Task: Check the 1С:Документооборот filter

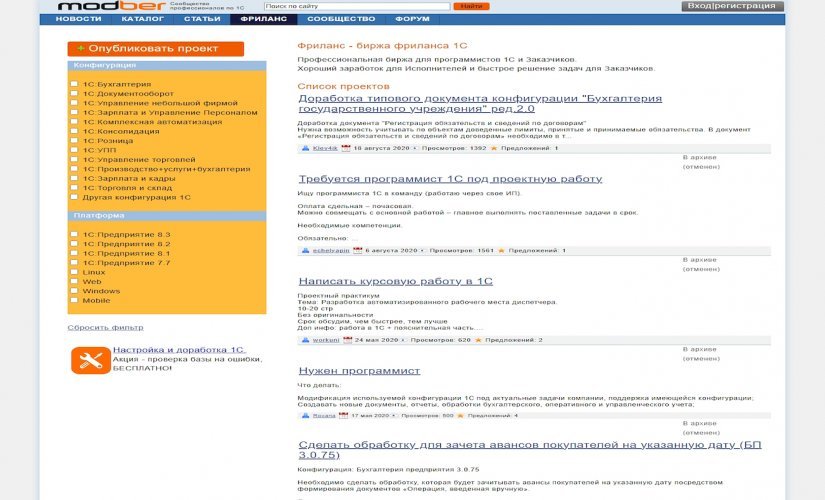Action: click(x=74, y=93)
